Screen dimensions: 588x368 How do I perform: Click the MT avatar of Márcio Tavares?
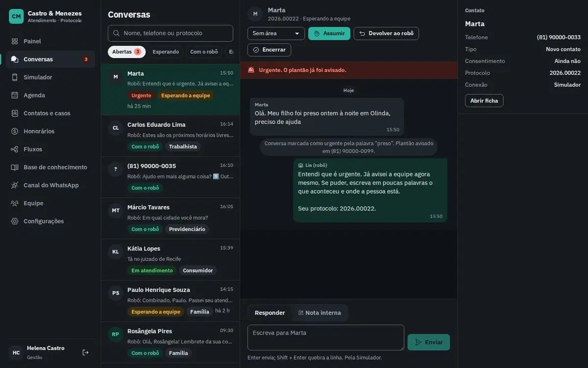(x=116, y=210)
